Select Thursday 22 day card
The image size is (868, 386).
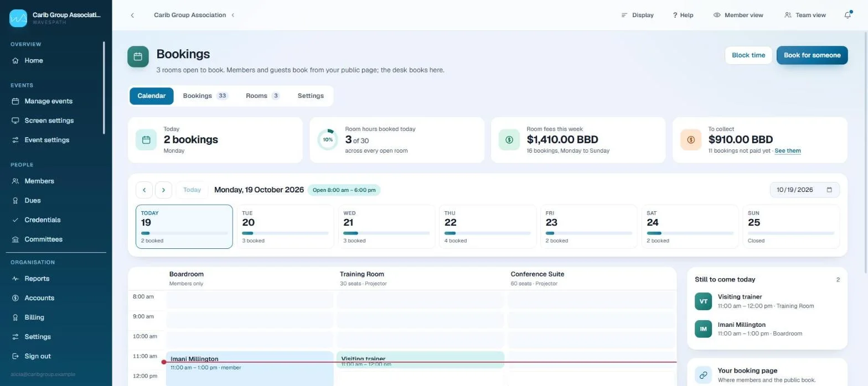coord(488,227)
